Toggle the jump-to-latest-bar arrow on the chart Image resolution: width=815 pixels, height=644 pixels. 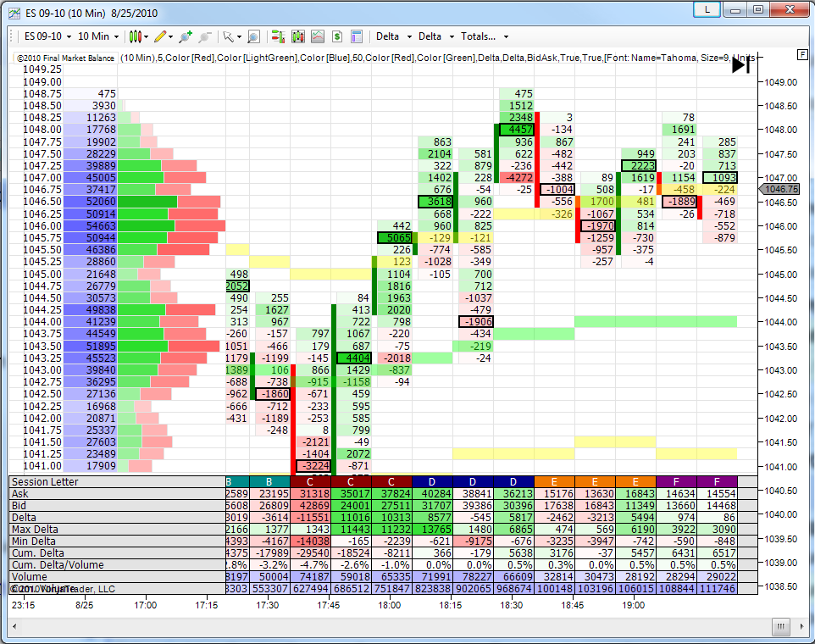coord(739,64)
